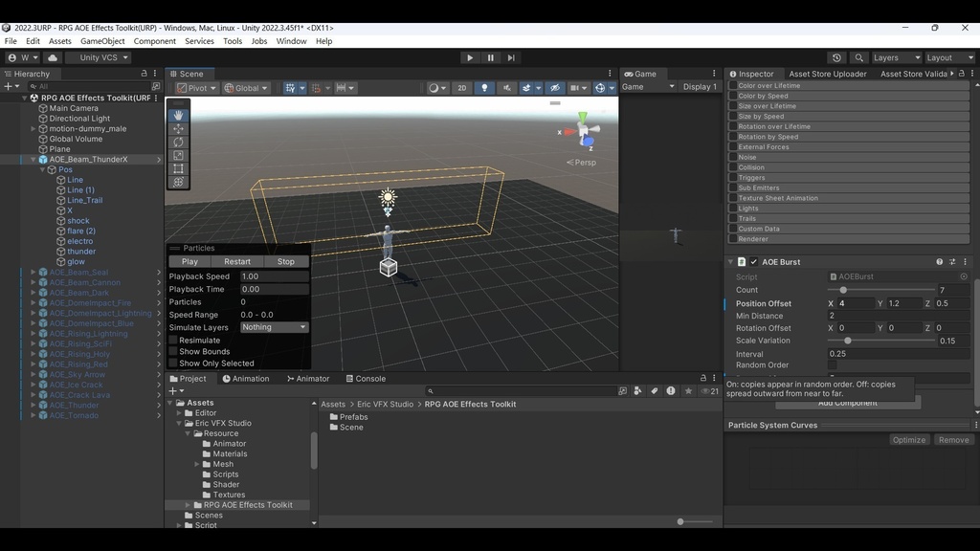The width and height of the screenshot is (980, 551).
Task: Open the global search magnifier icon
Action: pyautogui.click(x=858, y=57)
